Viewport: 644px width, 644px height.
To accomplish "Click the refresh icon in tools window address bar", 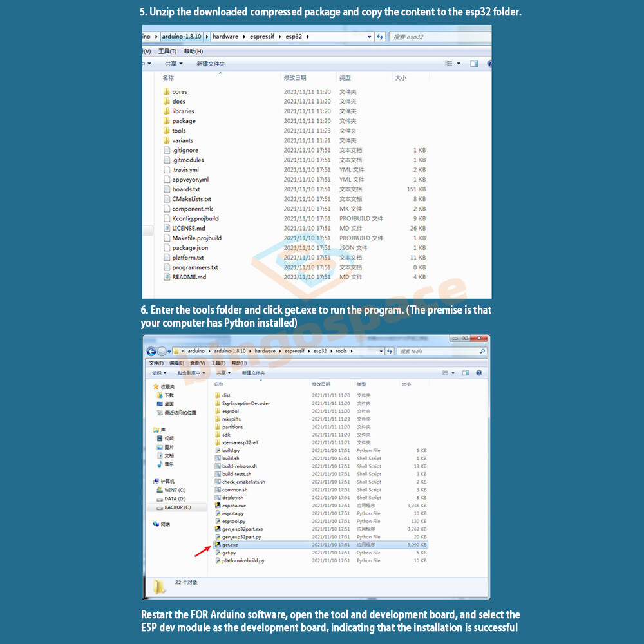I will click(x=390, y=351).
